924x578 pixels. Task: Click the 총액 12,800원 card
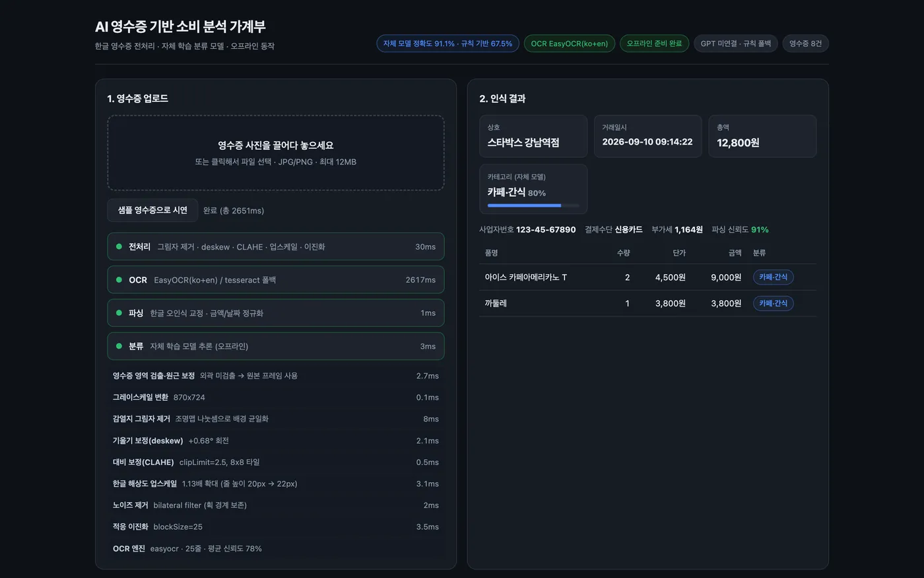762,136
